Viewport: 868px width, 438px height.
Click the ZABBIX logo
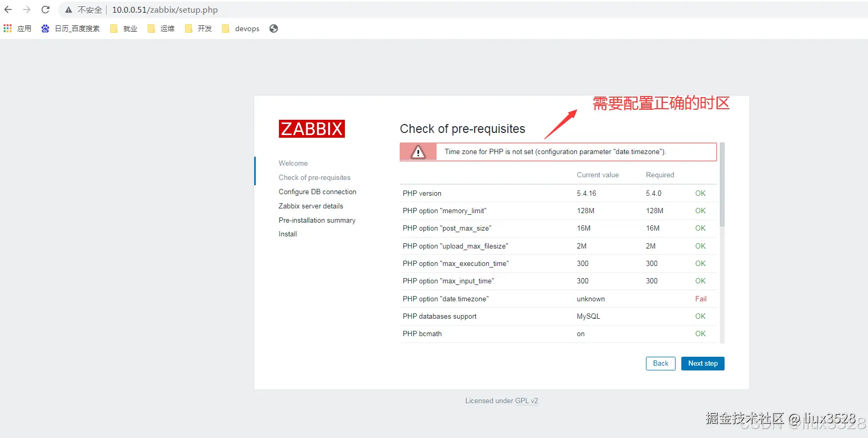point(312,129)
